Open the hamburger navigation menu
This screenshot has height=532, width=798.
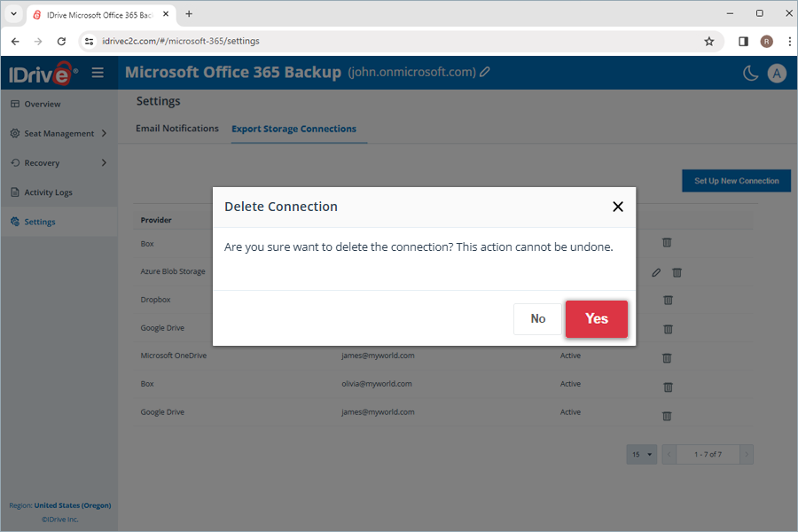98,73
